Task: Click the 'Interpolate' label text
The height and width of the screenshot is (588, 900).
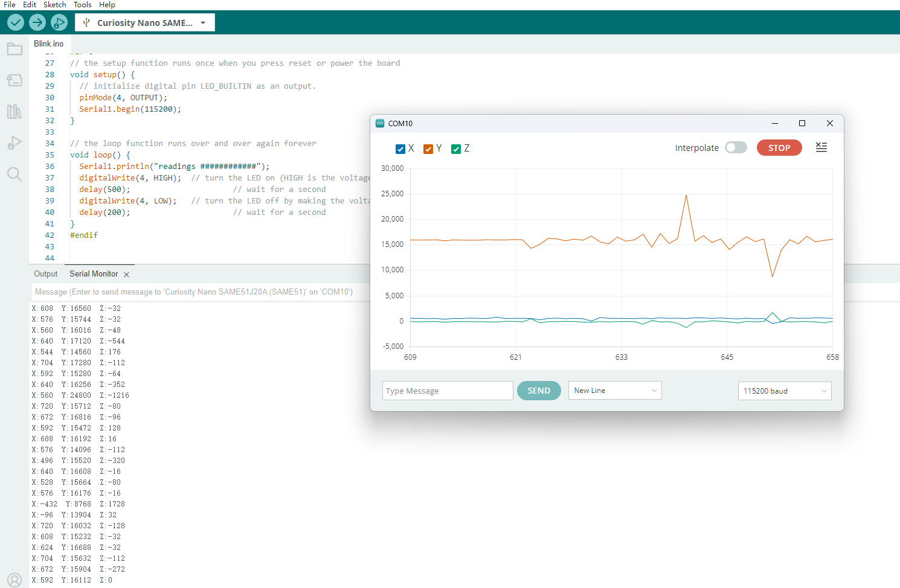Action: click(697, 148)
